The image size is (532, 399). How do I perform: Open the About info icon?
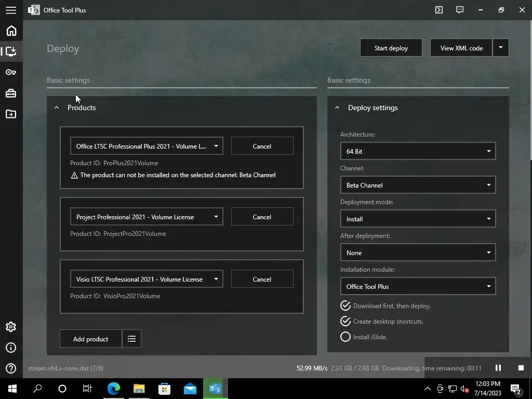[x=11, y=348]
